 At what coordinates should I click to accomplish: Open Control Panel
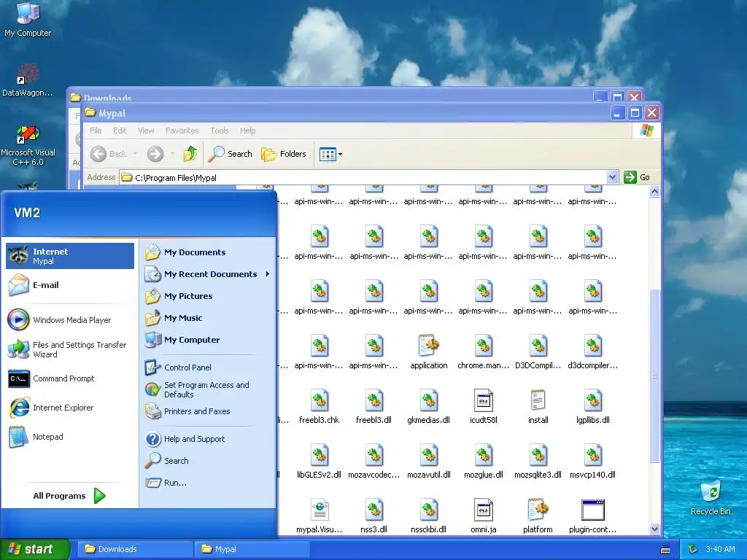207,367
